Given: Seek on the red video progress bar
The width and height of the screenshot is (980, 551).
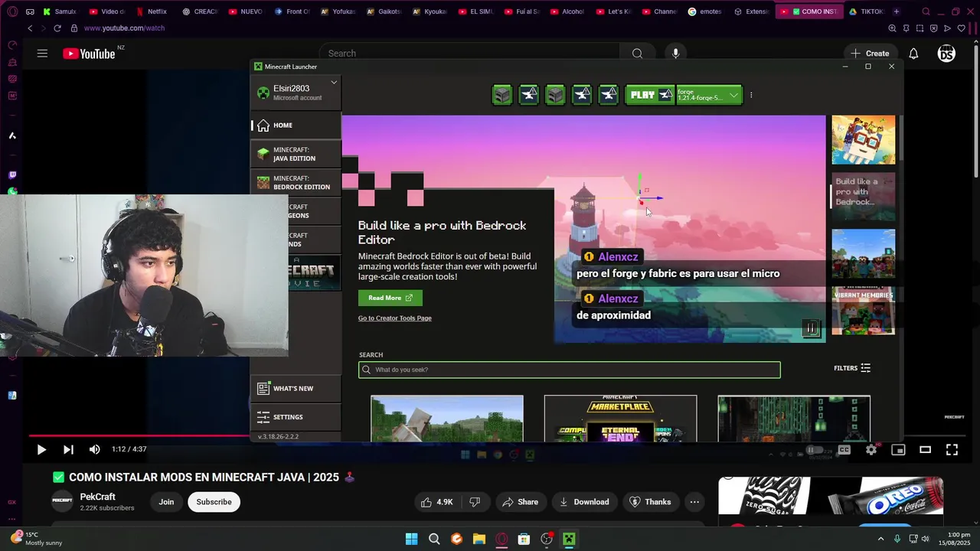Looking at the screenshot, I should tap(139, 435).
